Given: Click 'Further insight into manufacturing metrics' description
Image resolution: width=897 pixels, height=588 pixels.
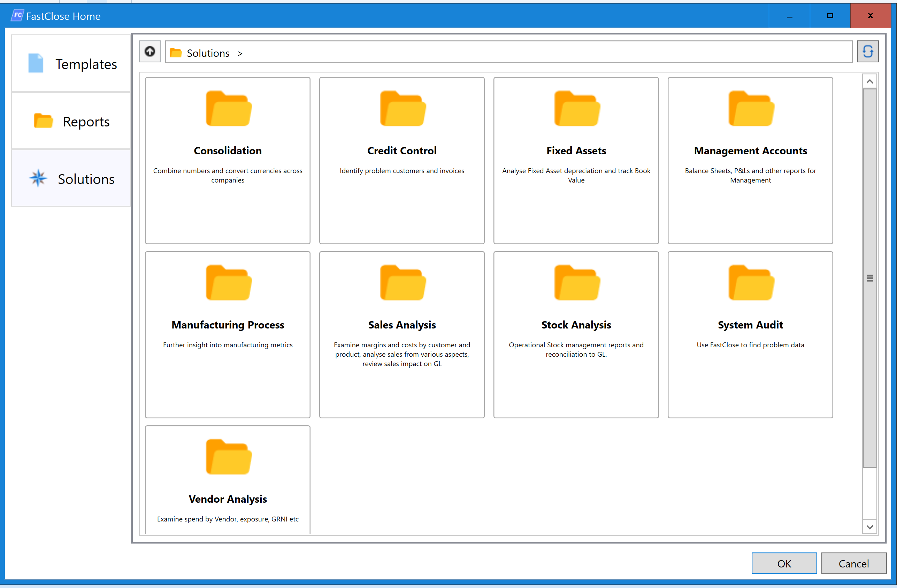Looking at the screenshot, I should click(228, 345).
